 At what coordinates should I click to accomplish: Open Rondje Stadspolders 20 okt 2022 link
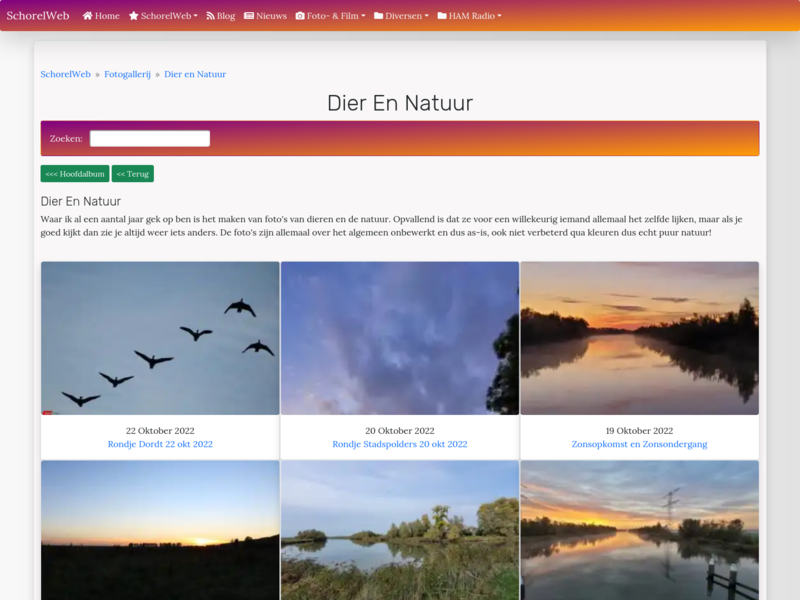(x=400, y=444)
